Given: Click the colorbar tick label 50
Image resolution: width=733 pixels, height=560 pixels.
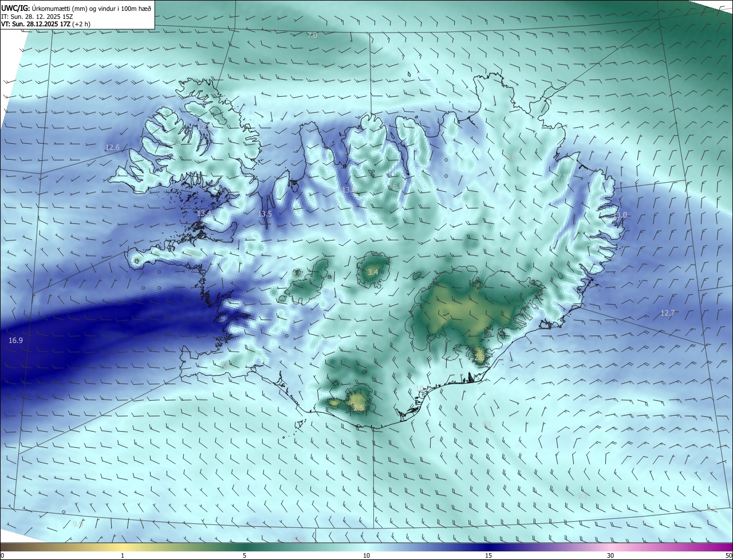Looking at the screenshot, I should [728, 556].
